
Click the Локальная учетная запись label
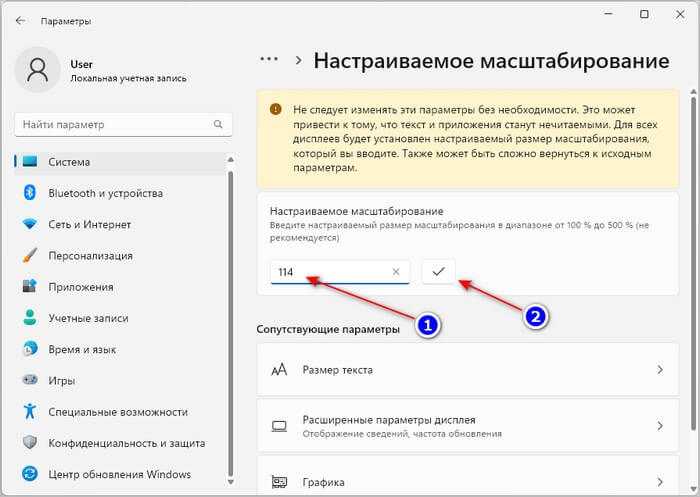point(129,79)
